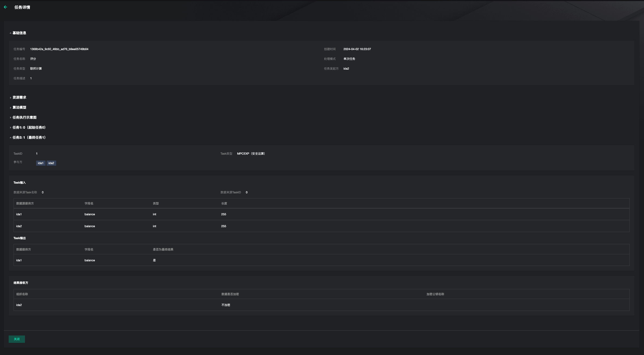Click the 长度 column header
The image size is (644, 355).
(x=224, y=204)
